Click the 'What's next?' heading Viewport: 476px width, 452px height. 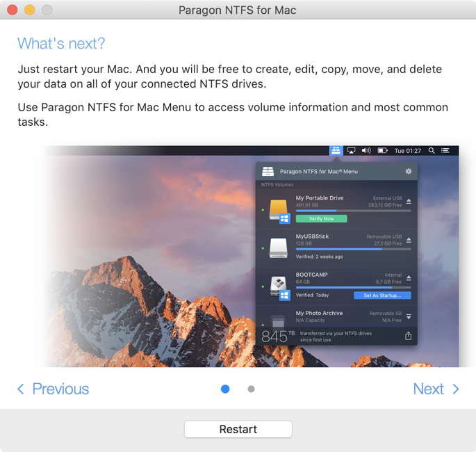61,43
